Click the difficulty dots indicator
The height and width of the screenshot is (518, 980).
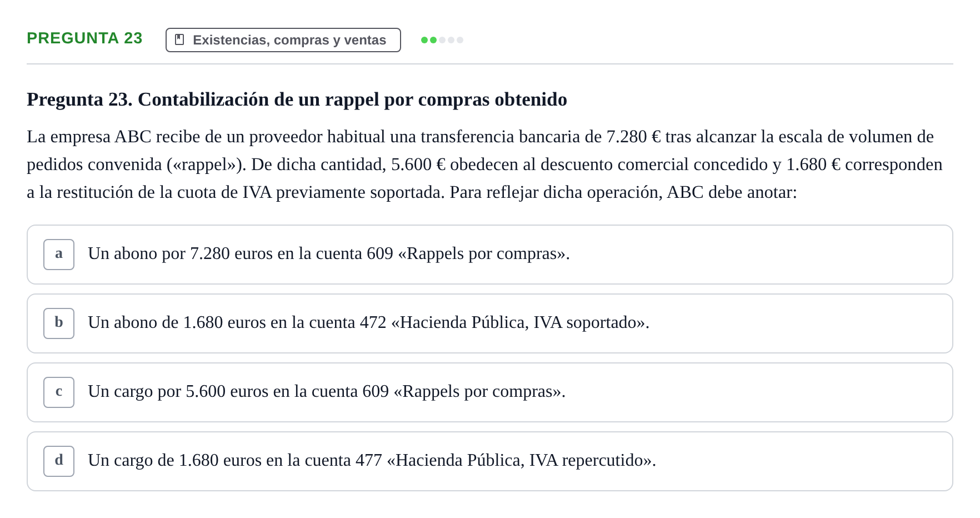442,40
